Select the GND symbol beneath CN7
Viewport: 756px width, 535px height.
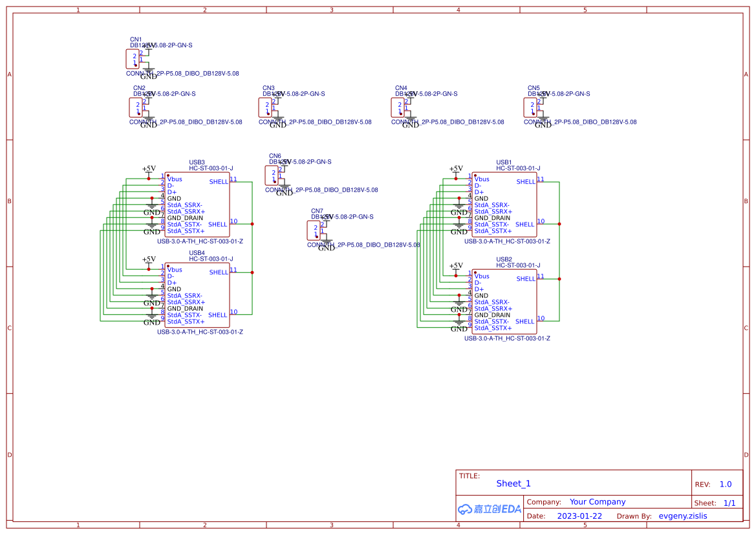tap(327, 246)
